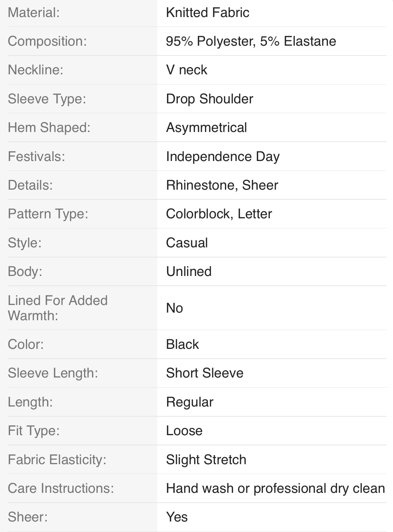Click the 'Loose' fit type value
This screenshot has height=532, width=393.
[x=184, y=431]
